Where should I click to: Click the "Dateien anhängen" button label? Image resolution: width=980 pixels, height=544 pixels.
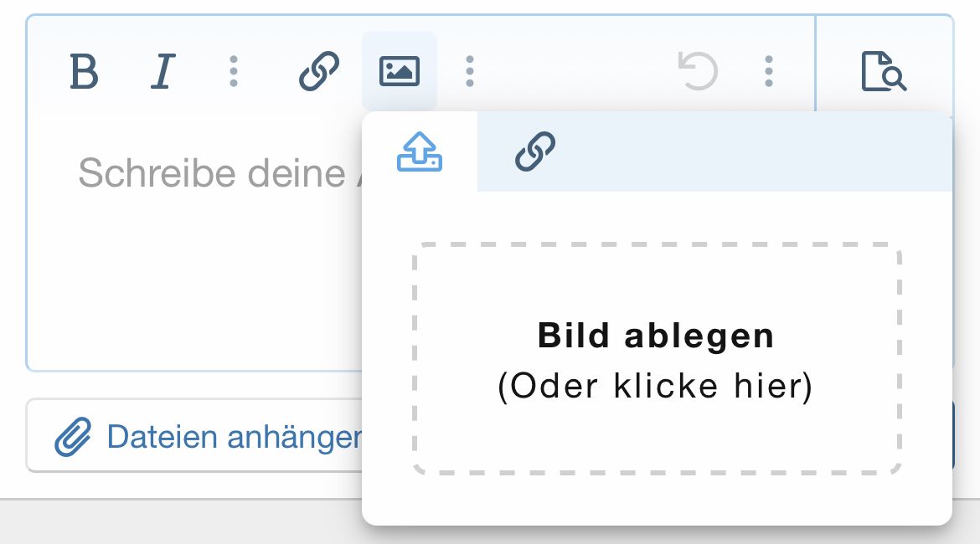tap(233, 436)
